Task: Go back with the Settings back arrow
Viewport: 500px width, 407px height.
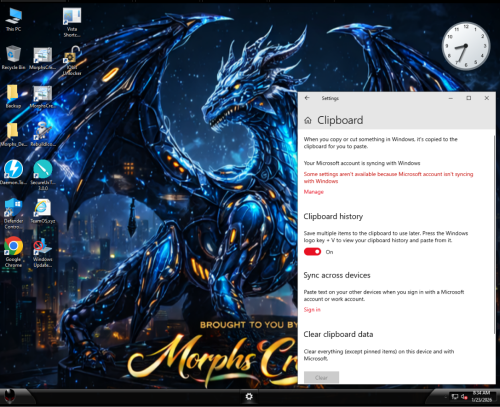Action: click(307, 98)
